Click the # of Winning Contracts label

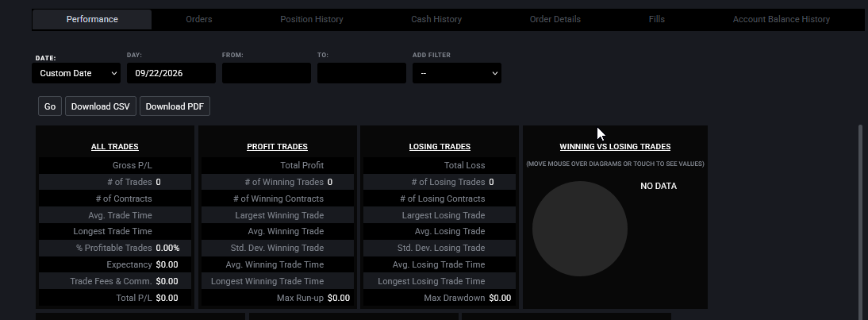(x=278, y=199)
